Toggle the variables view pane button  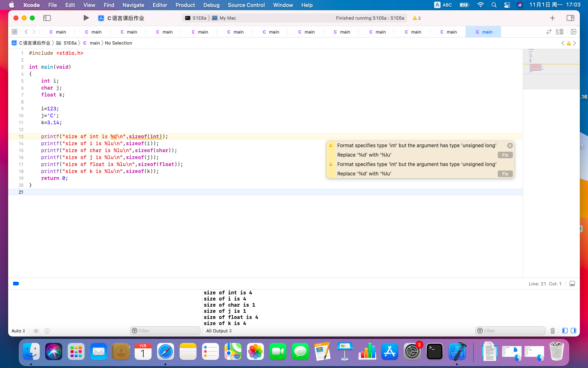click(565, 331)
